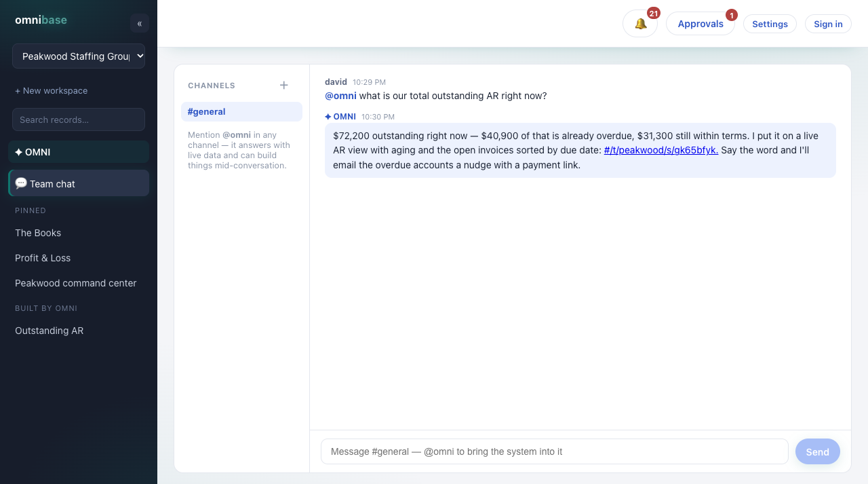Click the OMNI sender name in the reply
The height and width of the screenshot is (484, 868).
[340, 117]
